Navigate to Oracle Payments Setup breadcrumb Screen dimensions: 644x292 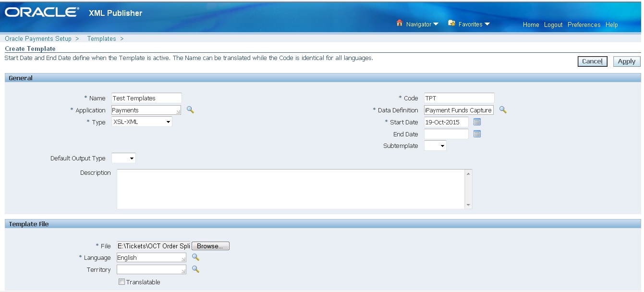point(38,38)
